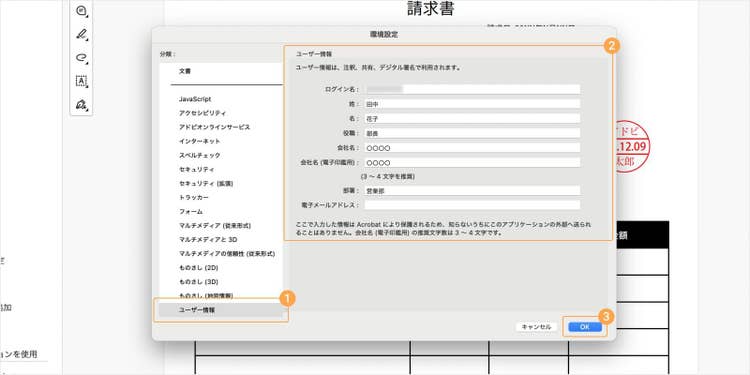
Task: Choose ものさし (3D) category
Action: (199, 281)
